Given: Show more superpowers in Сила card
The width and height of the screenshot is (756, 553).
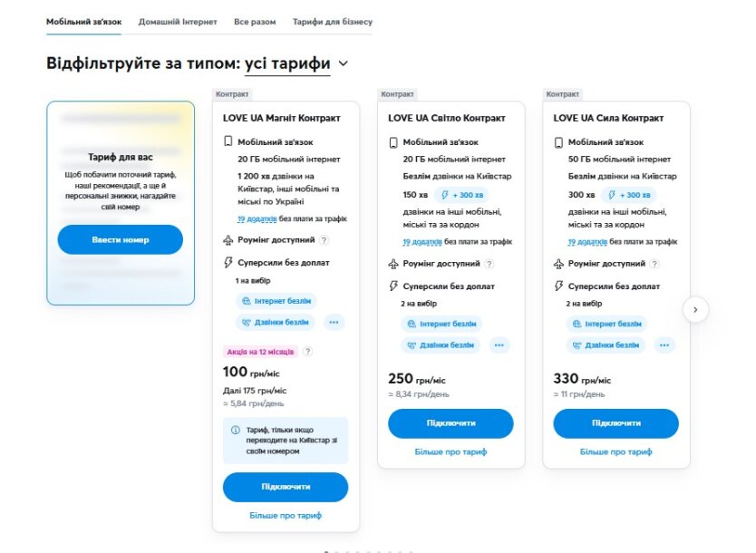Looking at the screenshot, I should coord(664,345).
